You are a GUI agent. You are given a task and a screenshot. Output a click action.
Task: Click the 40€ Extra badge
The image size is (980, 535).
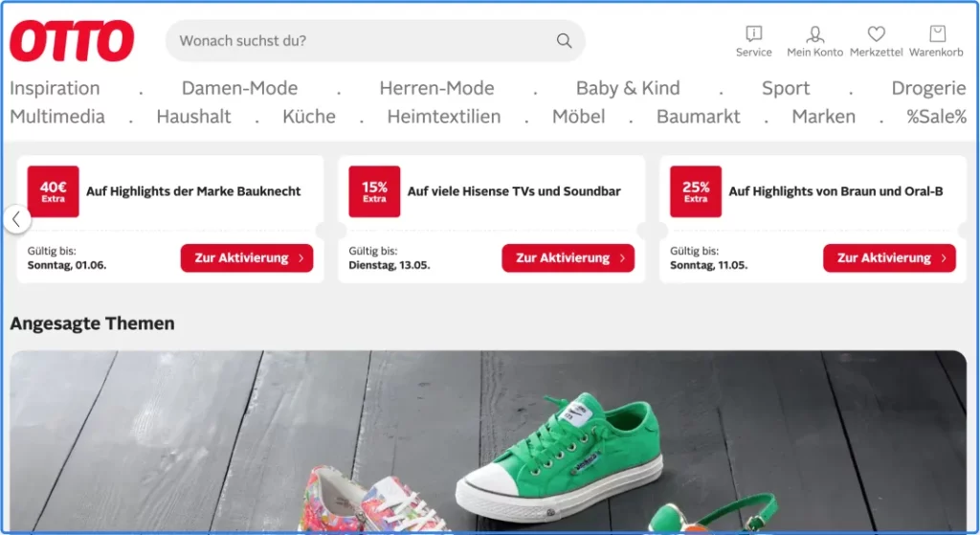coord(54,191)
